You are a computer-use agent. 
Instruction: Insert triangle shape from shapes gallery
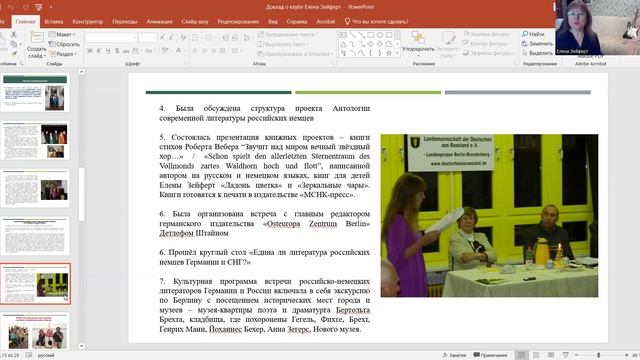tap(343, 44)
